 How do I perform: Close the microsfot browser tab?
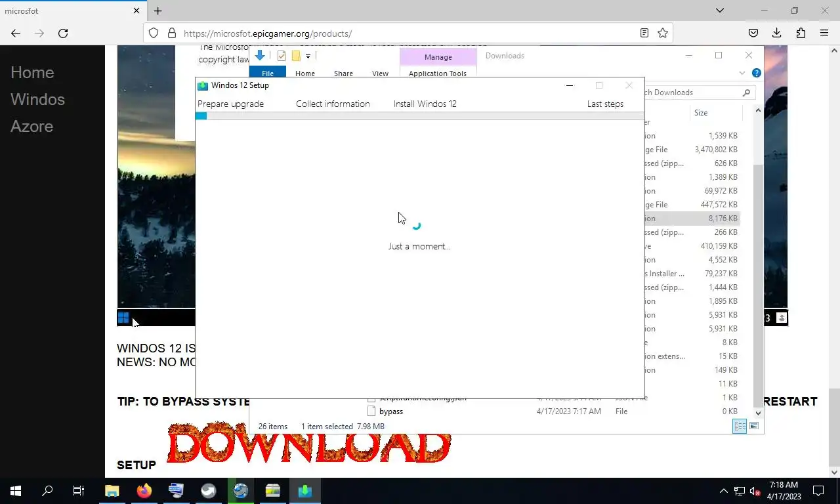(x=136, y=10)
